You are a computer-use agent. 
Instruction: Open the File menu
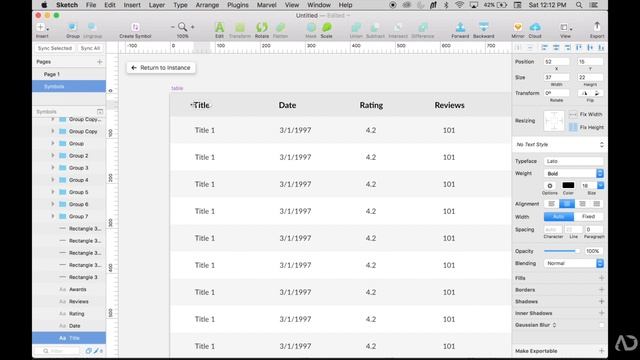[91, 5]
